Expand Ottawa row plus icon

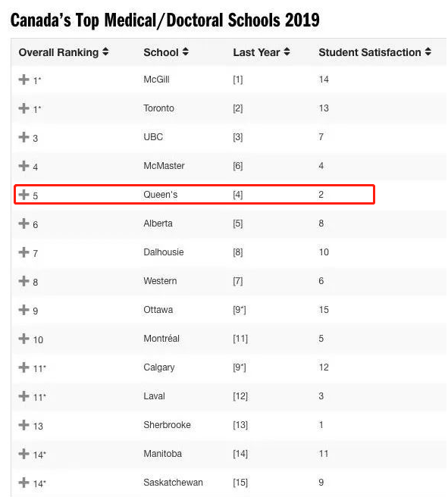pyautogui.click(x=23, y=310)
